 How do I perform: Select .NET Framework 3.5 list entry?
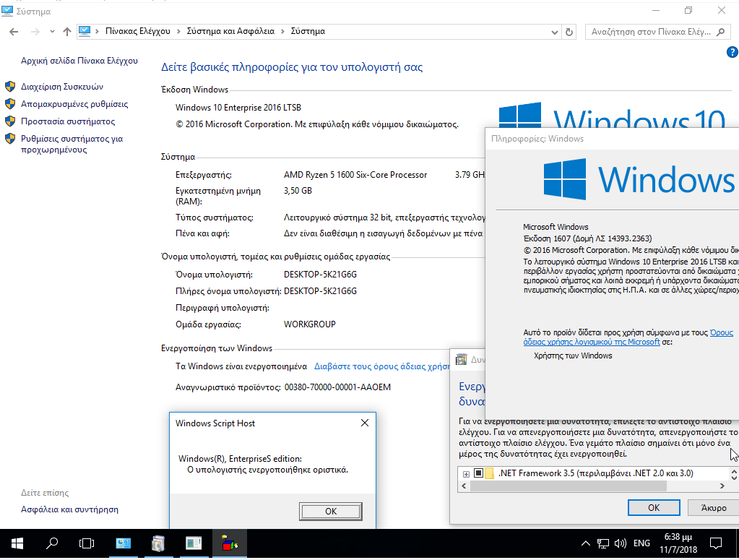point(596,473)
